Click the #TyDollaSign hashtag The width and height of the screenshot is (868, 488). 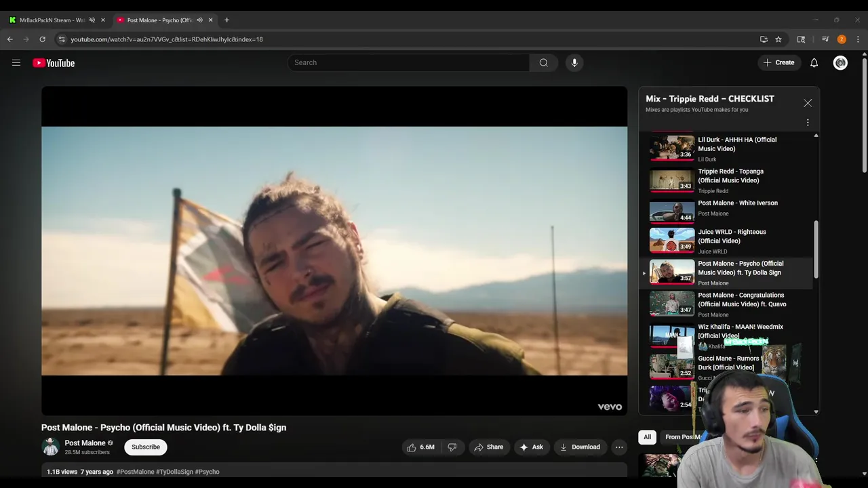point(174,472)
